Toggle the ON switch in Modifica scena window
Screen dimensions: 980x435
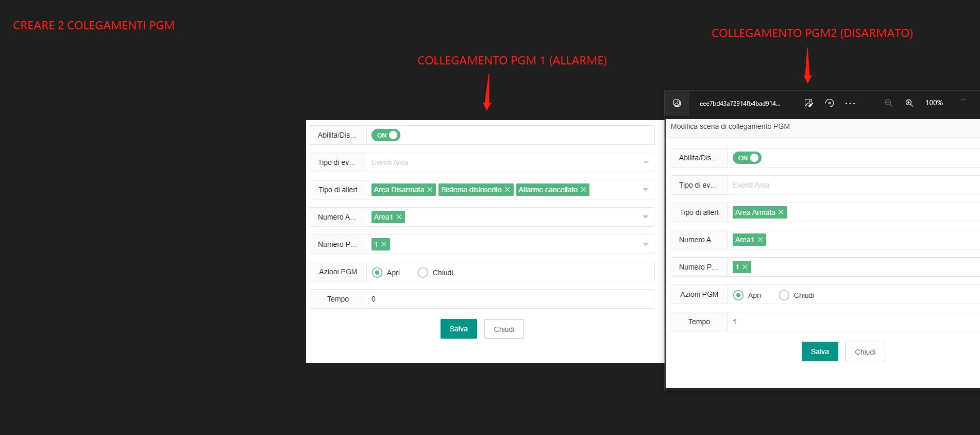click(747, 158)
